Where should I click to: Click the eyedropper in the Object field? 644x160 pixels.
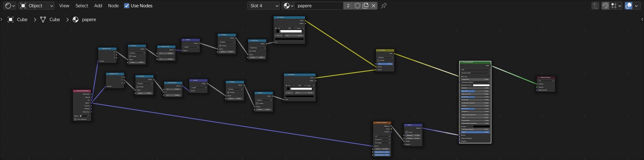tap(88, 116)
